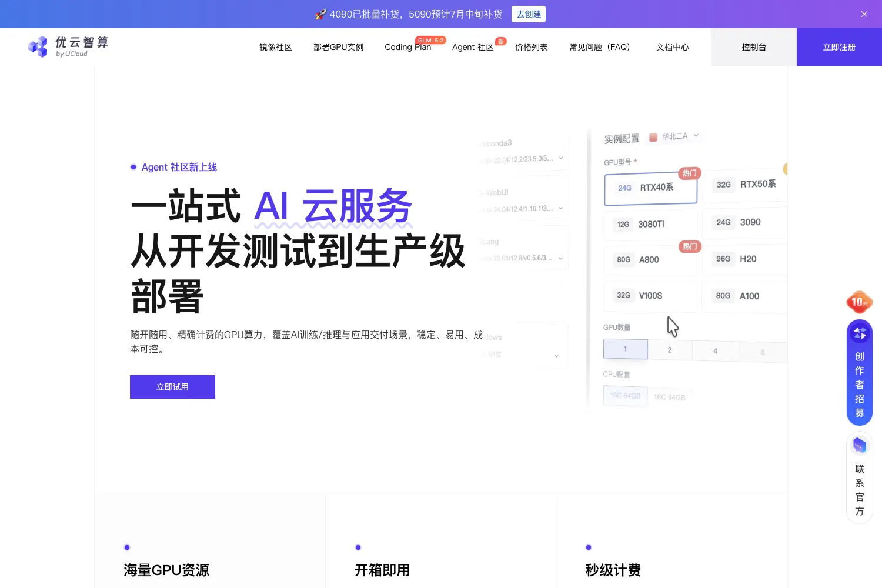Open the 文档中心 link
The height and width of the screenshot is (588, 882).
(x=673, y=47)
